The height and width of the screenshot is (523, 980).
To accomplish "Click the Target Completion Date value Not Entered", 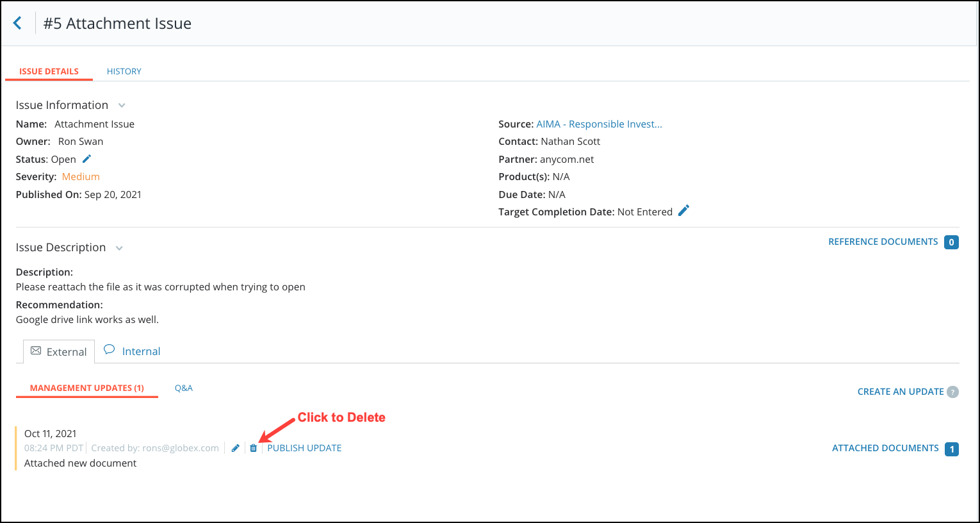I will (645, 212).
